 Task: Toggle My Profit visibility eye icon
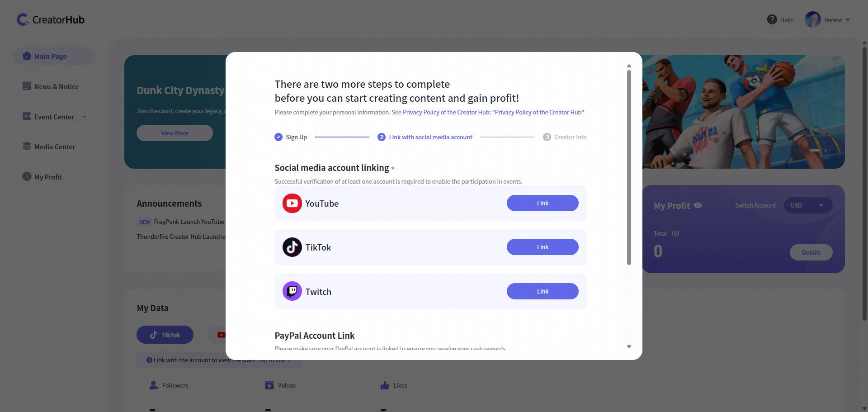698,205
